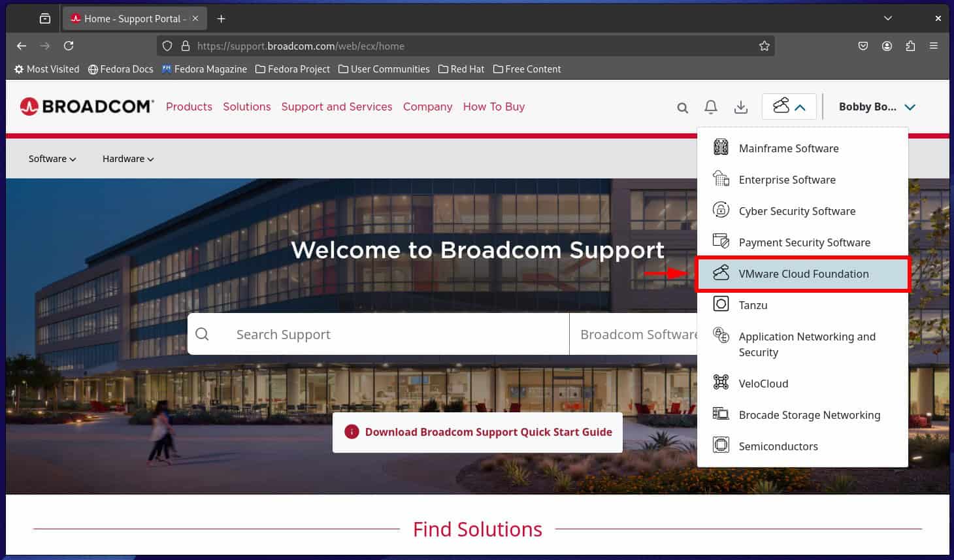The width and height of the screenshot is (954, 560).
Task: Expand the Hardware dropdown
Action: [x=128, y=159]
